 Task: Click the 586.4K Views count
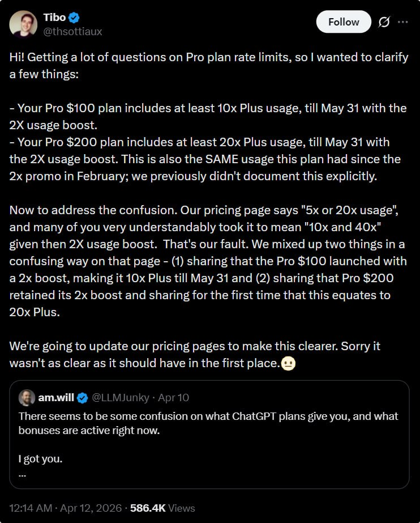pos(162,508)
